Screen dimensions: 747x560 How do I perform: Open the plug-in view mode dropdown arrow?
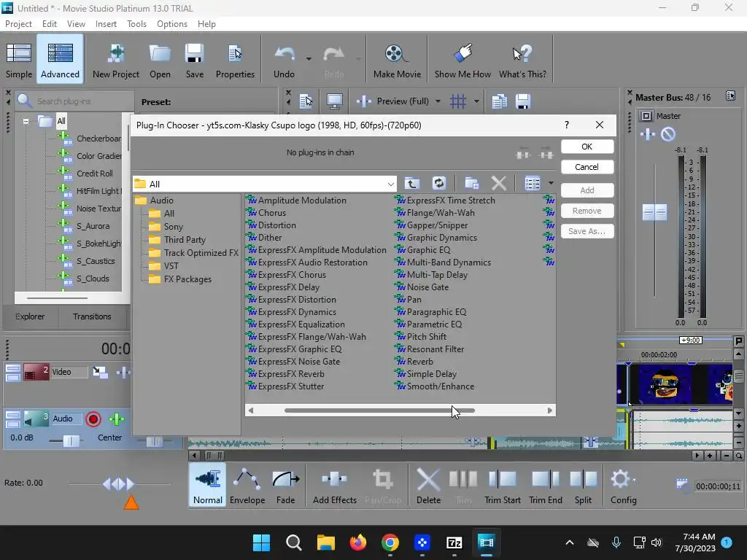pyautogui.click(x=551, y=183)
